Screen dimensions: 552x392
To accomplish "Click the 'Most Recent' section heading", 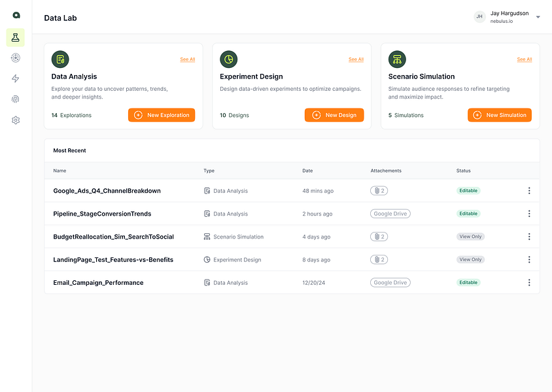I will 70,150.
